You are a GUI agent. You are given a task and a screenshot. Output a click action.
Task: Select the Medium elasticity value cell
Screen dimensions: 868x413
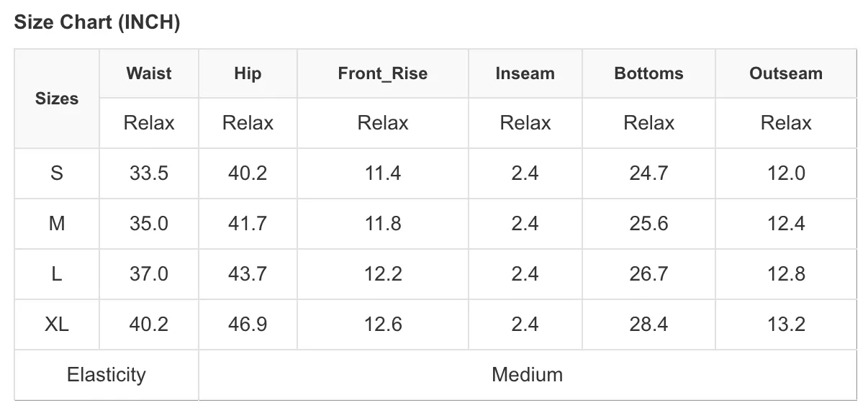[528, 375]
